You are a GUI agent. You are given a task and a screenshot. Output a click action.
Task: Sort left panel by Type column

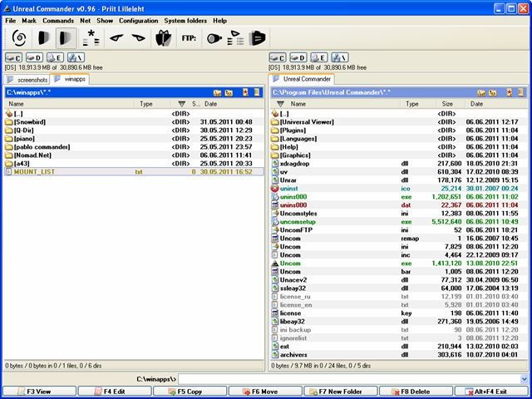(x=146, y=104)
